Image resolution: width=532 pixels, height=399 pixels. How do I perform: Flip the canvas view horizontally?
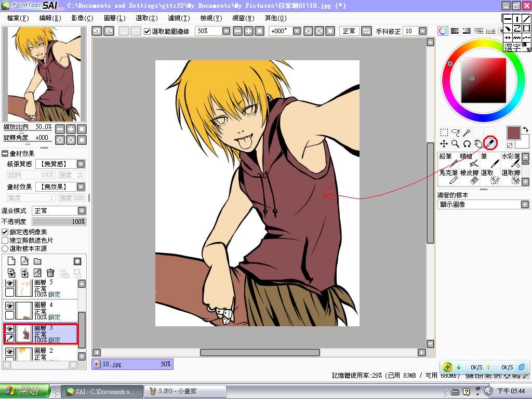tap(366, 31)
